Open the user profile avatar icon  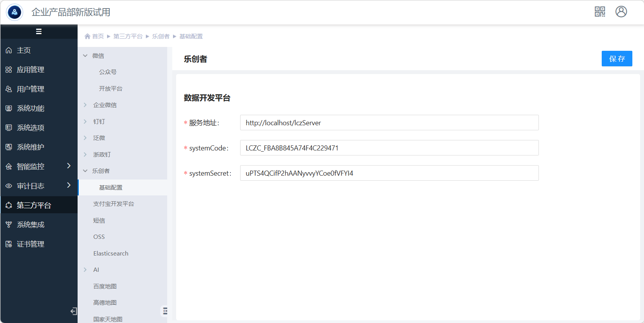(x=621, y=12)
